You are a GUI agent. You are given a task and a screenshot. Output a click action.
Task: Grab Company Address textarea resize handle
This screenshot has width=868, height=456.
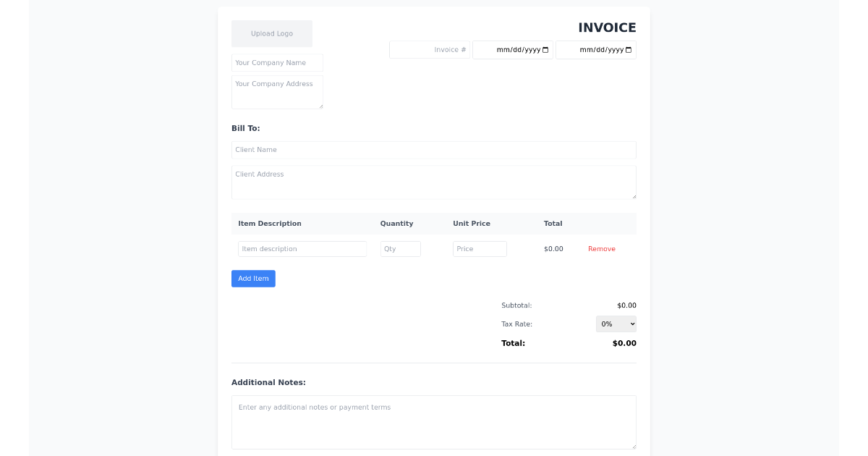point(320,106)
